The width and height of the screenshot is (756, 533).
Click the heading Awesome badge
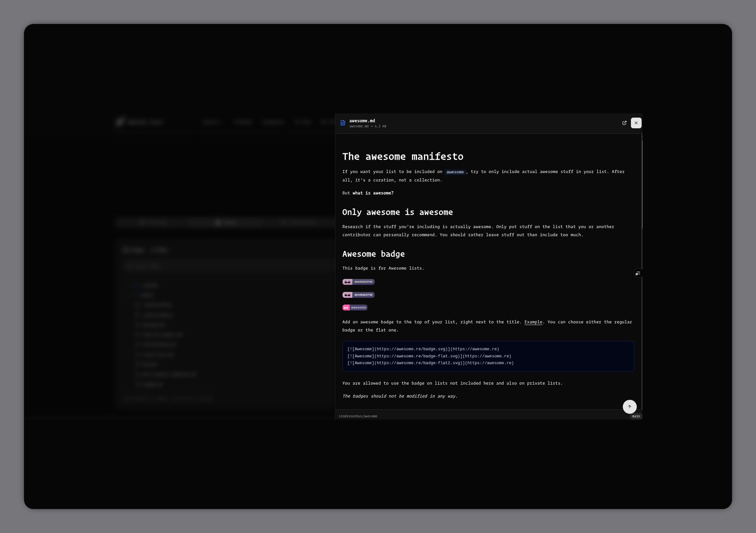(x=373, y=253)
